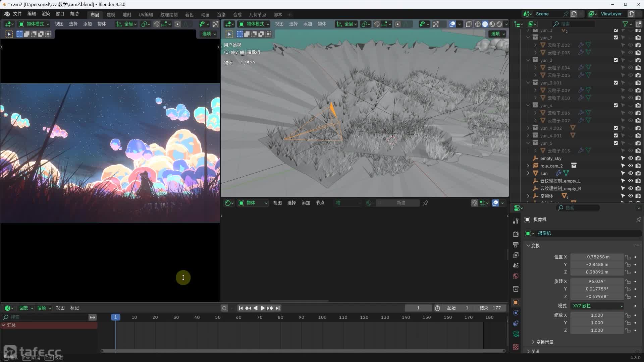Screen dimensions: 644x362
Task: Click the 选项 button in left viewport
Action: pos(209,34)
